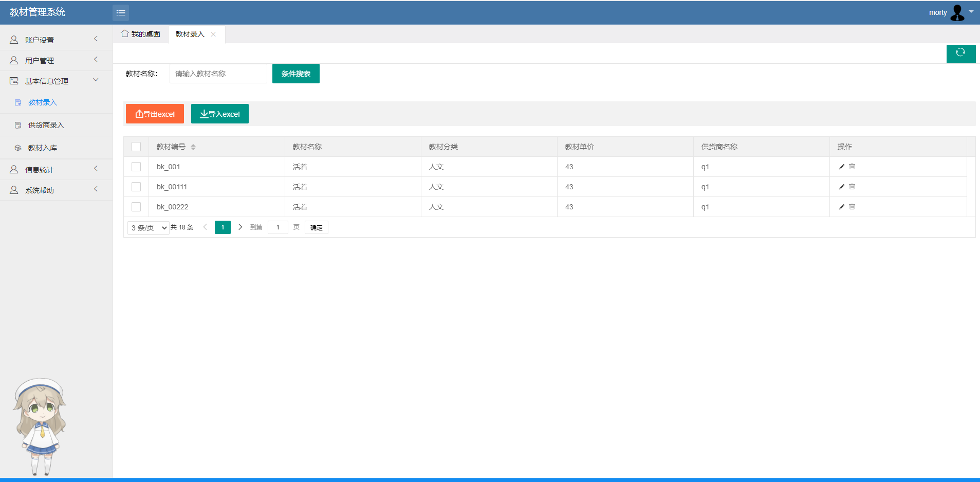Click the 基本信息管理 list icon

click(14, 81)
